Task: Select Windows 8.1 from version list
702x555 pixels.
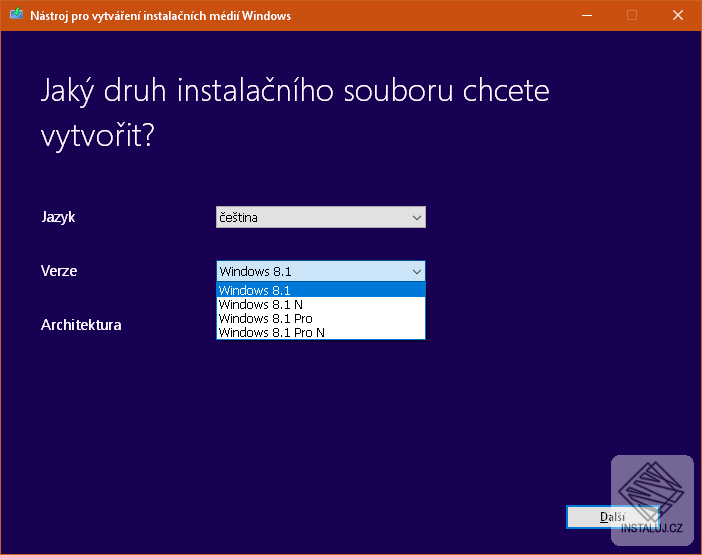Action: (x=321, y=290)
